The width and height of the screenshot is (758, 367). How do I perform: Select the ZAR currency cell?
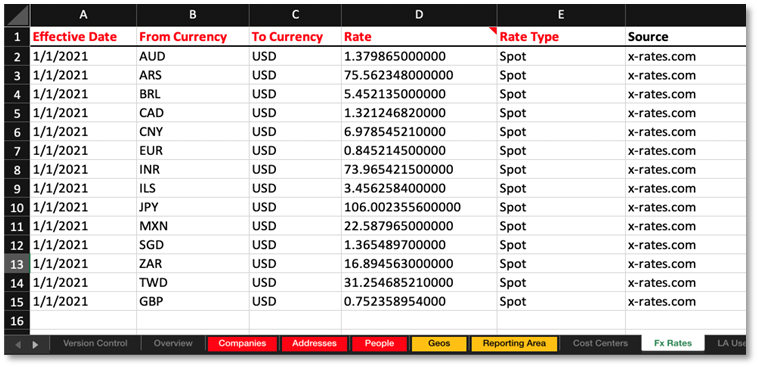coord(193,264)
